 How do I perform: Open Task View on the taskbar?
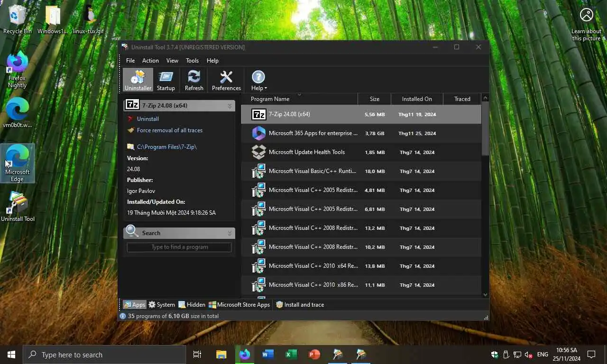tap(197, 355)
